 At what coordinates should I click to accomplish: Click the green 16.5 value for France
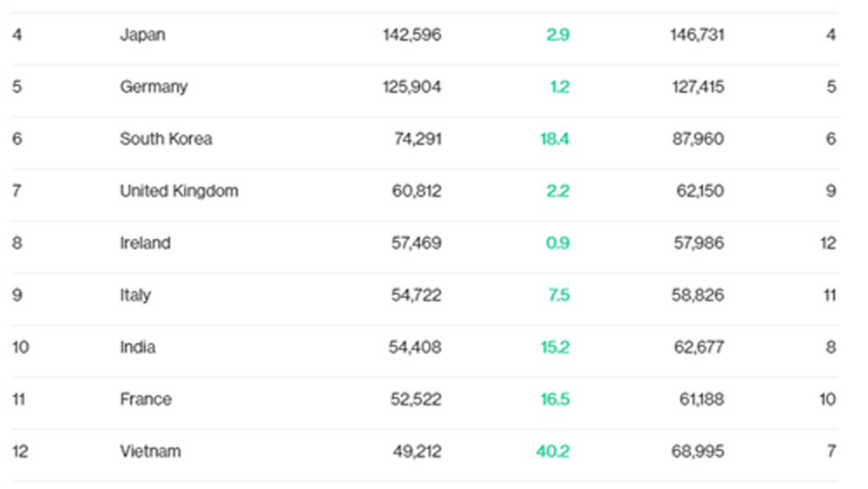coord(555,400)
